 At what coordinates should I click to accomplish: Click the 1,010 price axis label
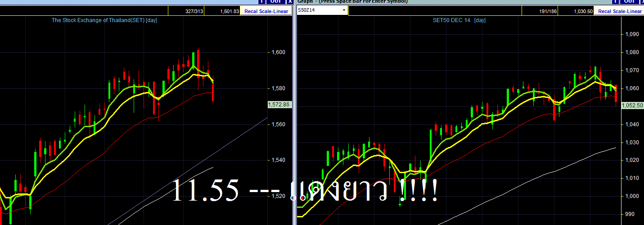coord(633,178)
